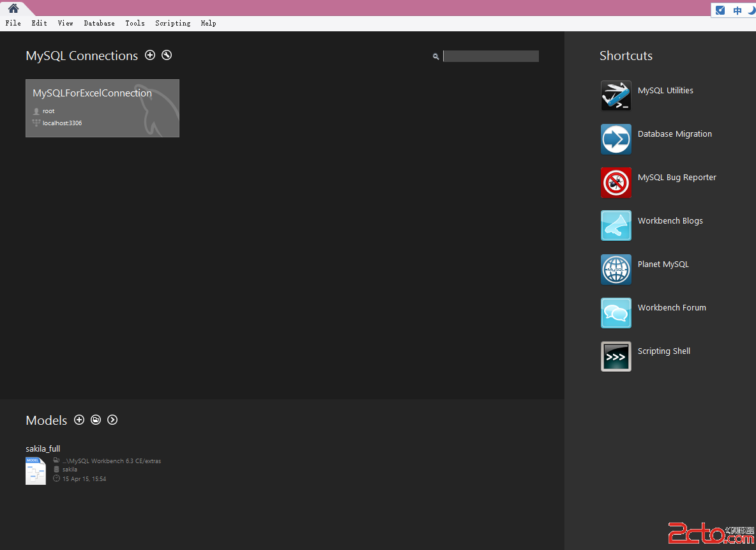
Task: Open the Planet MySQL globe icon
Action: tap(616, 269)
